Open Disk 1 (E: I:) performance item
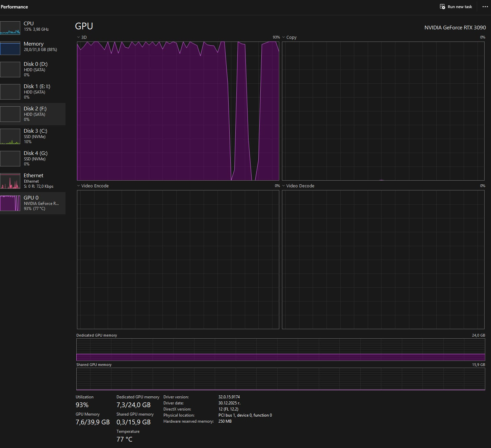Screen dimensions: 491x448 coord(33,91)
